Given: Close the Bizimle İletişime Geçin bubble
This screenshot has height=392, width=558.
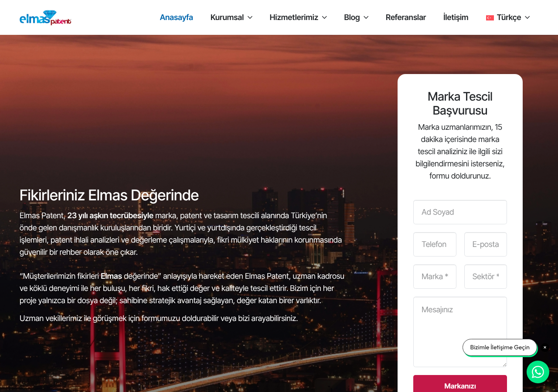Looking at the screenshot, I should [544, 348].
